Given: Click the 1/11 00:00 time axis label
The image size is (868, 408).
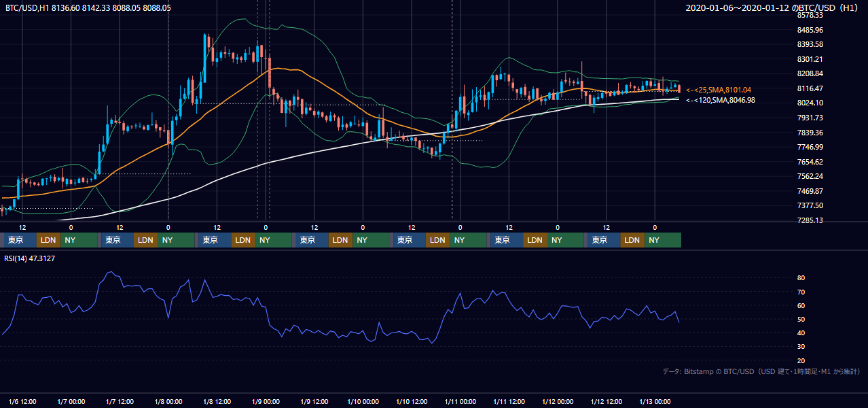Looking at the screenshot, I should 460,401.
